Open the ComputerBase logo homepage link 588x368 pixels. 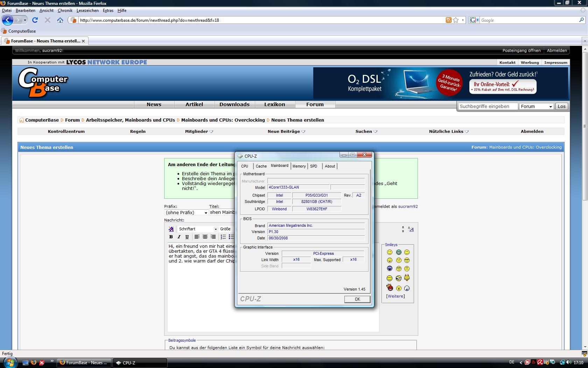point(43,82)
